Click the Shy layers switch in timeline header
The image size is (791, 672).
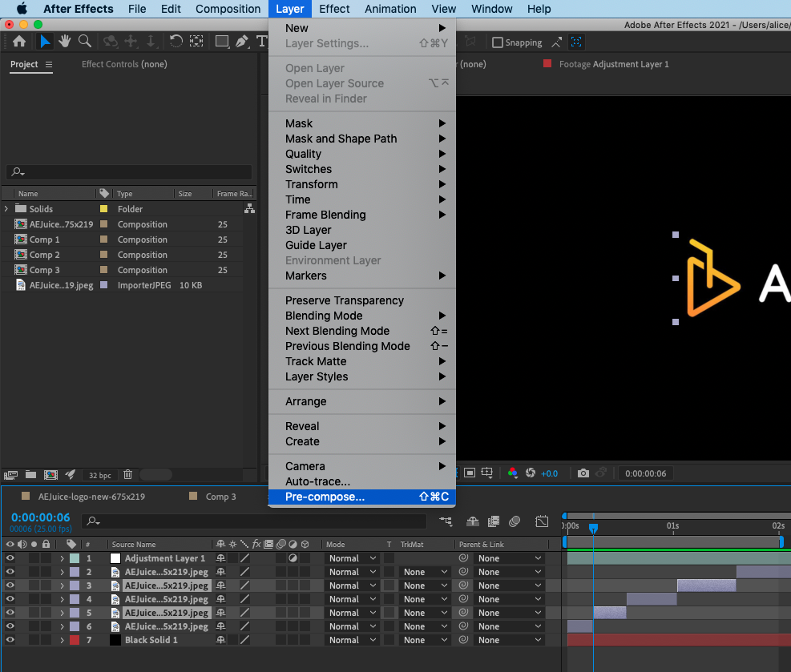tap(473, 521)
